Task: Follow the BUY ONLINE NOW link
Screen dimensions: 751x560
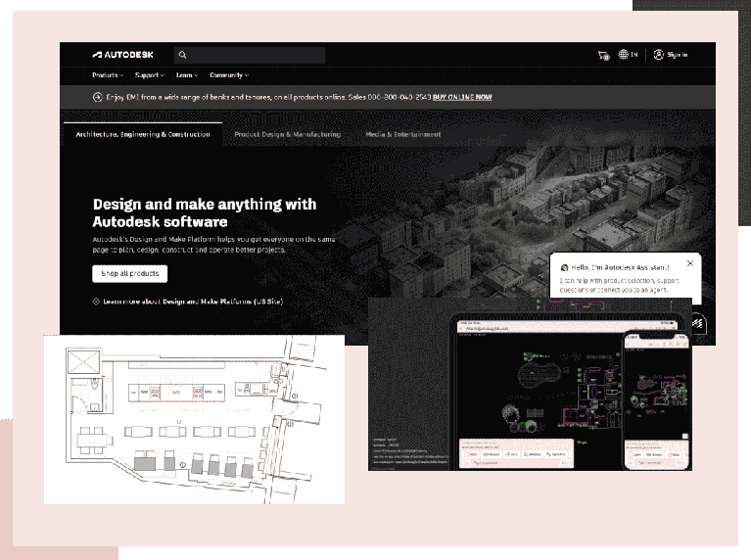Action: pos(462,98)
